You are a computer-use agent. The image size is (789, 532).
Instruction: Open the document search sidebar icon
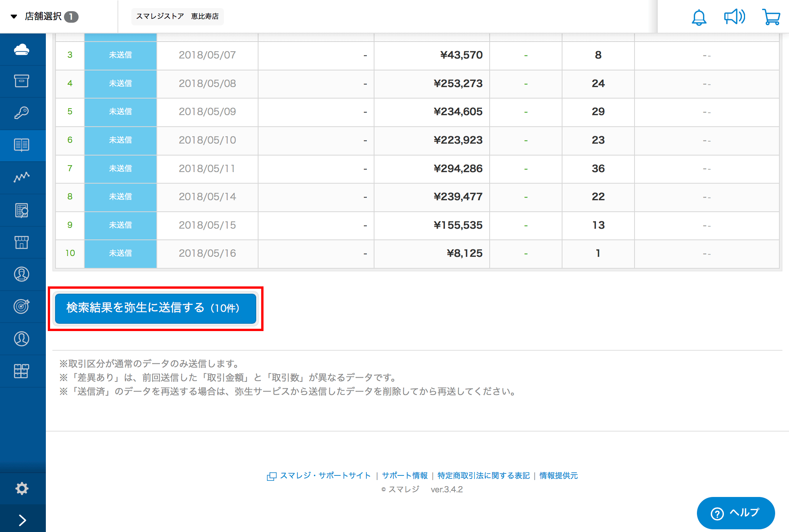[x=22, y=210]
